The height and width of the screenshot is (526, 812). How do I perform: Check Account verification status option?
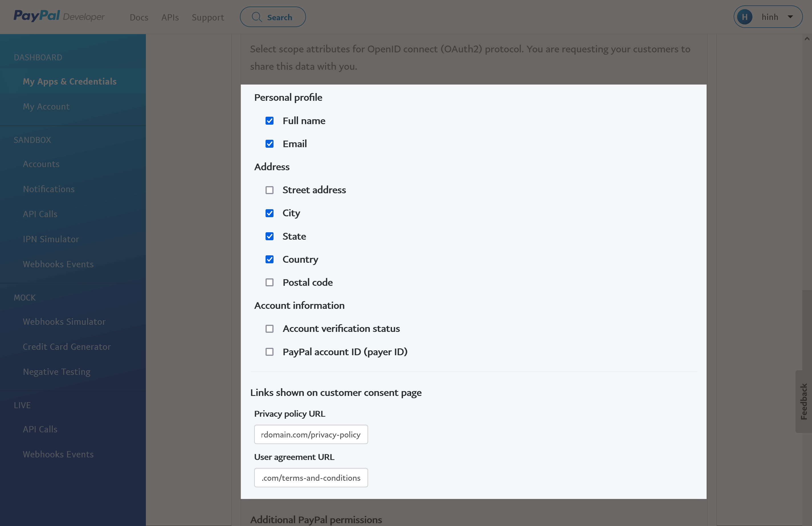coord(270,329)
